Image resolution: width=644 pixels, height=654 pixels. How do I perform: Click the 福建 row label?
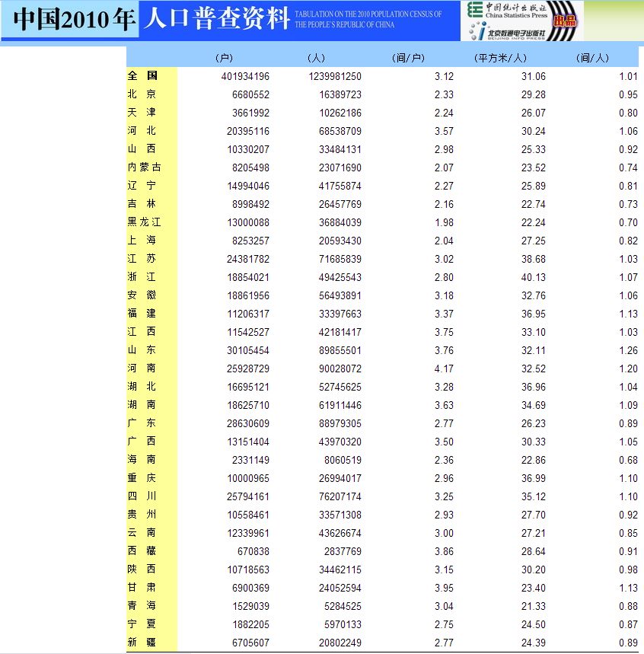(x=142, y=313)
